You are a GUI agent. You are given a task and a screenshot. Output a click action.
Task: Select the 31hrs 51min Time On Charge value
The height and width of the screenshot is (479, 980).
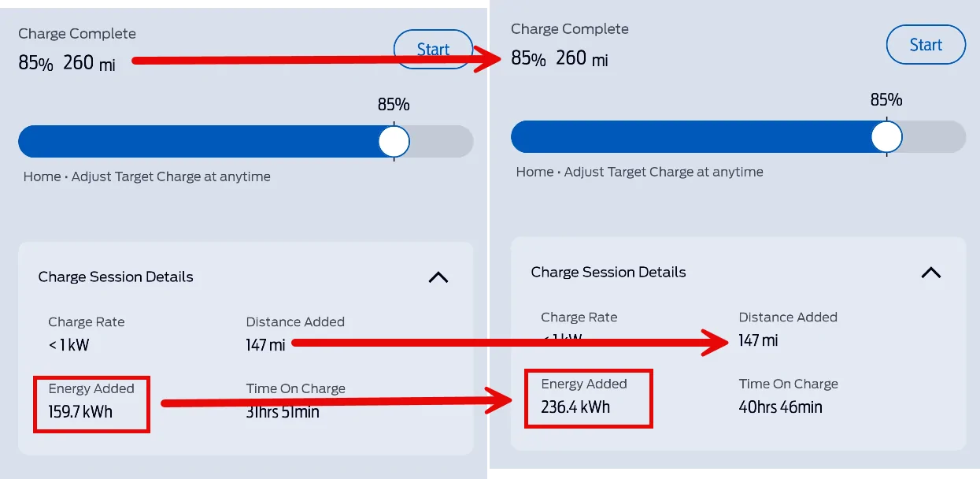point(283,411)
